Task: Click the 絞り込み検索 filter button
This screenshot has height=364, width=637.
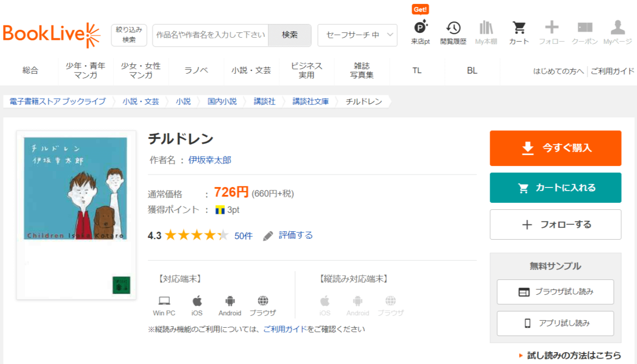Action: click(x=129, y=35)
